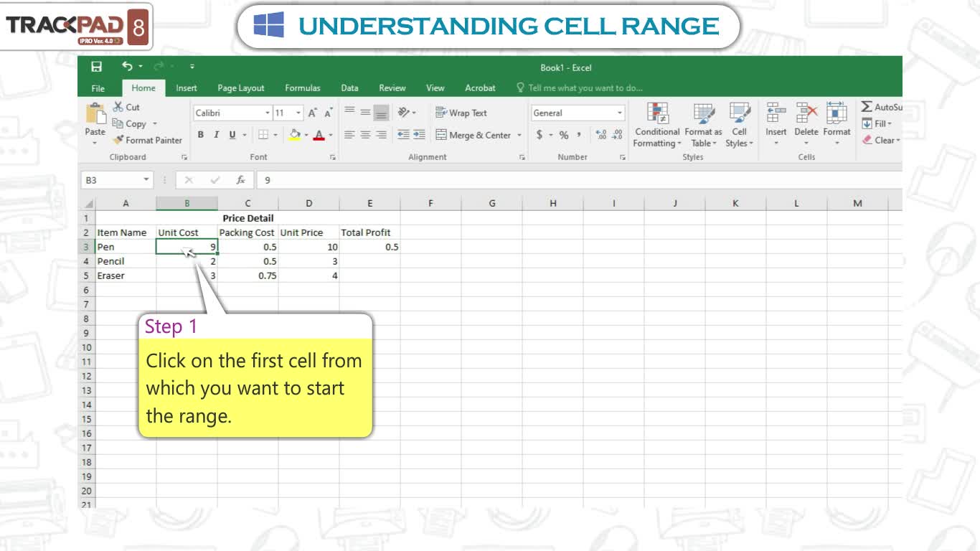This screenshot has width=980, height=551.
Task: Open Customize Quick Access Toolbar menu
Action: pos(192,67)
